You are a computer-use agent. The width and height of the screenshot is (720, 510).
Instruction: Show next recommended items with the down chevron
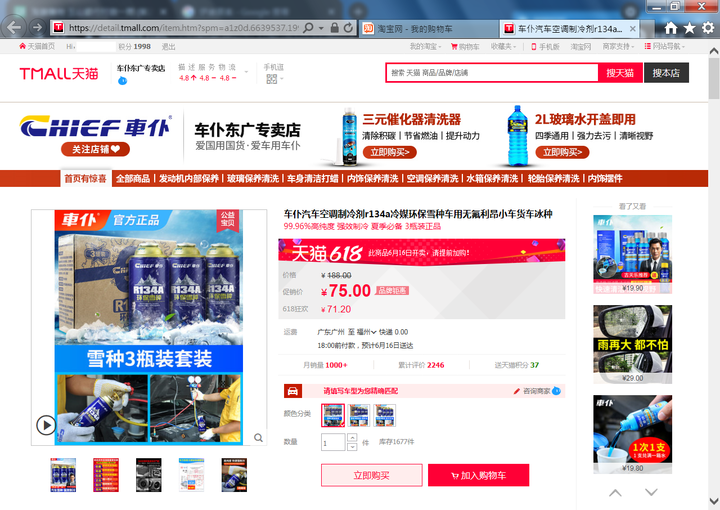tap(651, 493)
